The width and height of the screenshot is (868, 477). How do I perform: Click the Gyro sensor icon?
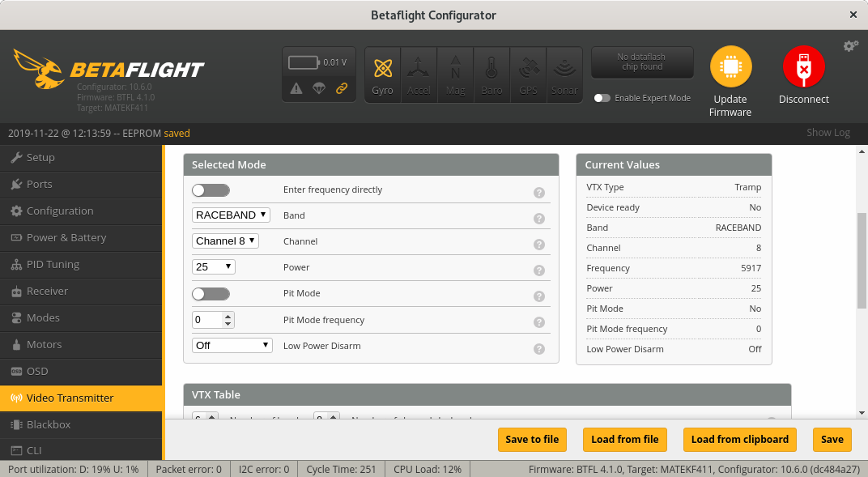coord(382,75)
